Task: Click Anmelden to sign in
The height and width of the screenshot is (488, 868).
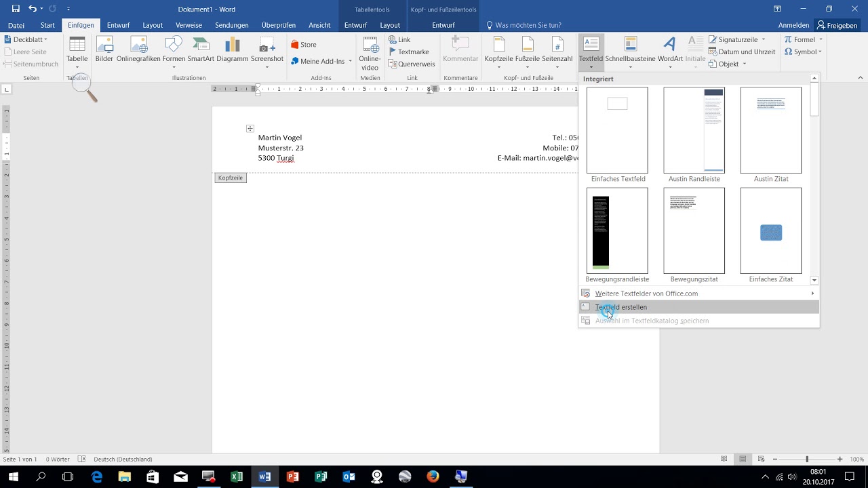Action: (x=793, y=25)
